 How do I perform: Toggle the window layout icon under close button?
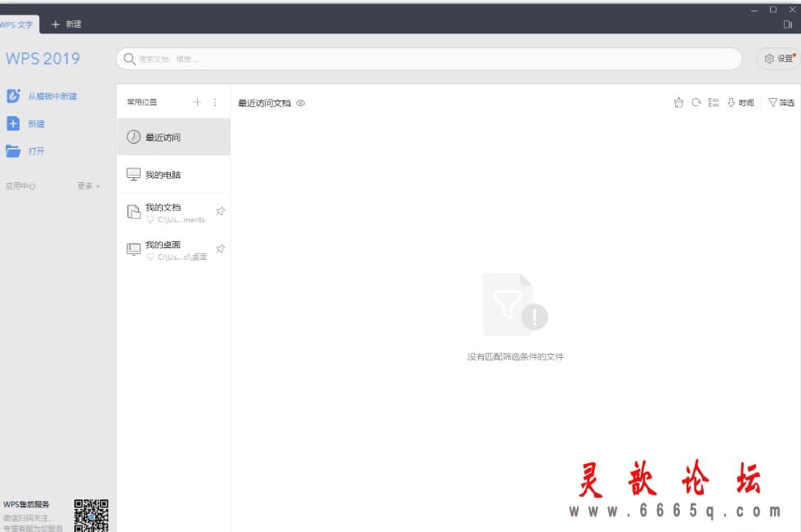(788, 24)
